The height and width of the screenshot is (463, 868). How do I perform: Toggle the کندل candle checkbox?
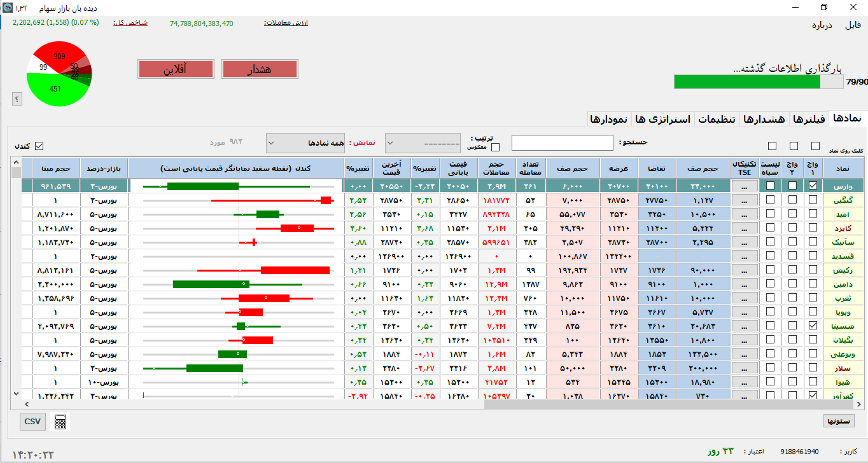[39, 146]
